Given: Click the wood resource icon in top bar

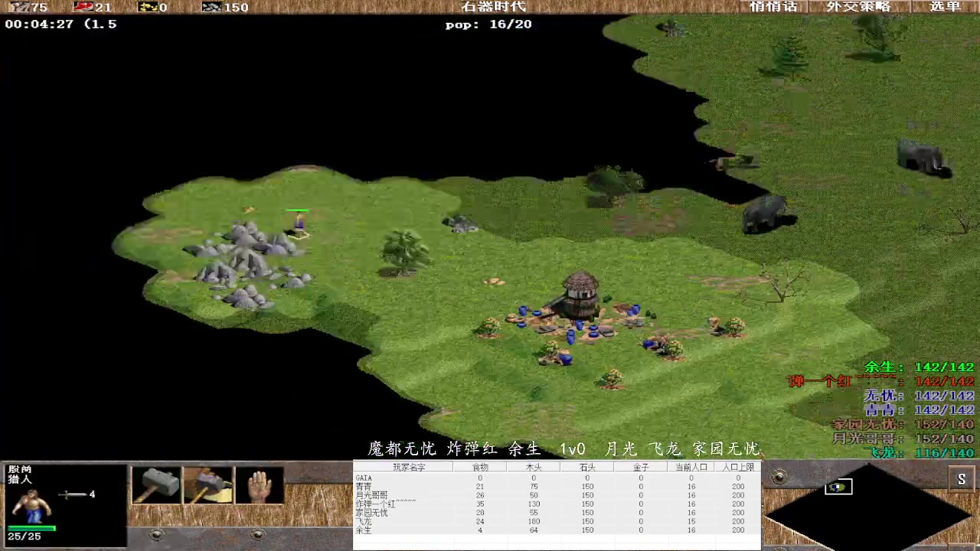Looking at the screenshot, I should (18, 7).
